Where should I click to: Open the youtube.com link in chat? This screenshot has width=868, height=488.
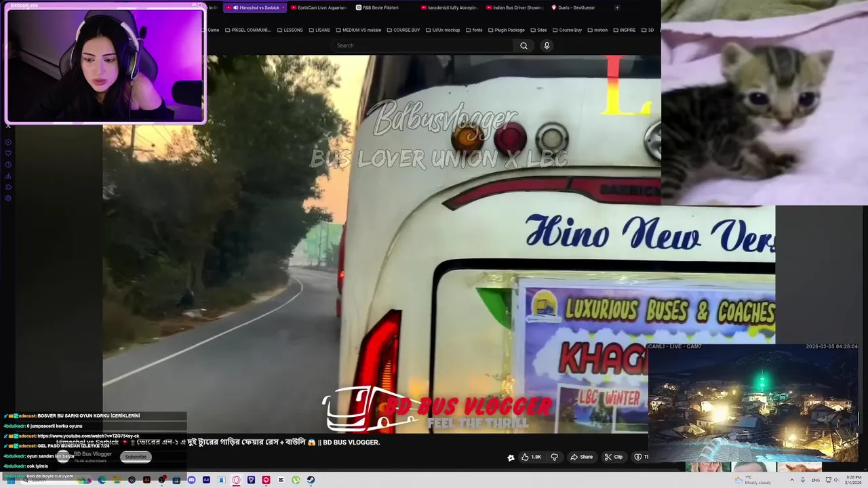pos(88,436)
